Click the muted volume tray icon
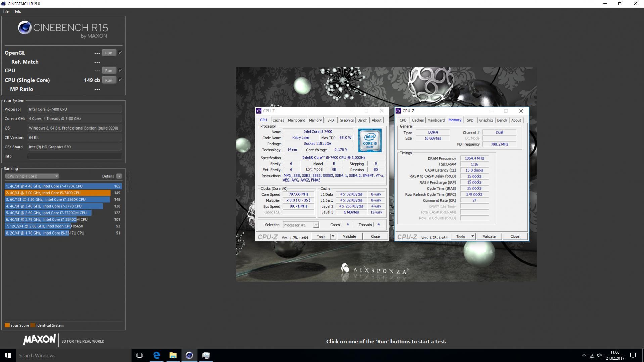 [x=600, y=356]
